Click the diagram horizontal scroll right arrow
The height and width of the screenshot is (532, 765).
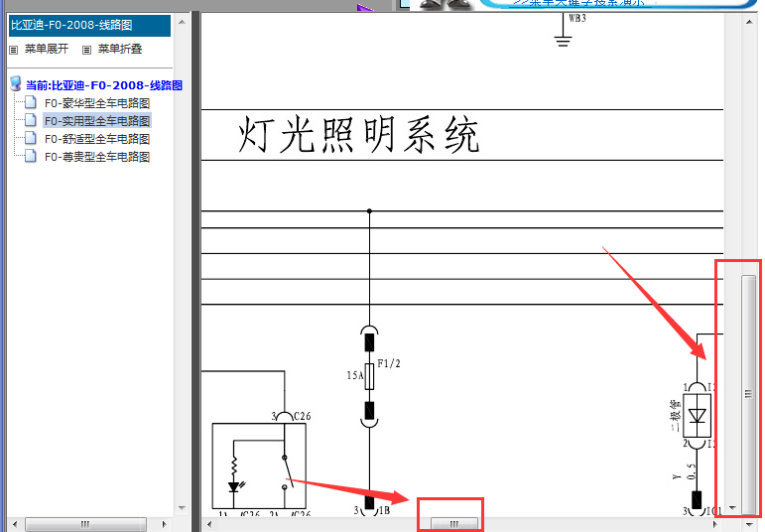(715, 525)
